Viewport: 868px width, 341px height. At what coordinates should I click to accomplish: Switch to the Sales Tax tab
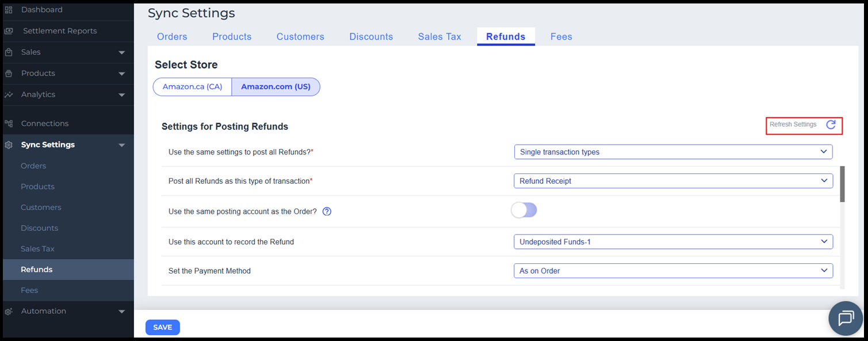439,37
